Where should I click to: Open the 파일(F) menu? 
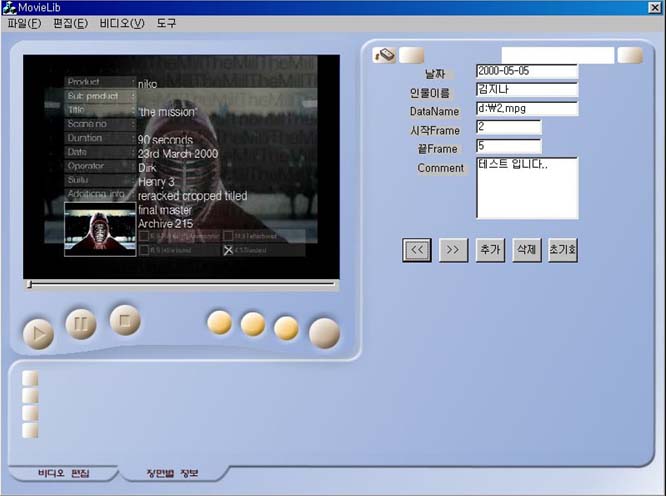(x=24, y=23)
